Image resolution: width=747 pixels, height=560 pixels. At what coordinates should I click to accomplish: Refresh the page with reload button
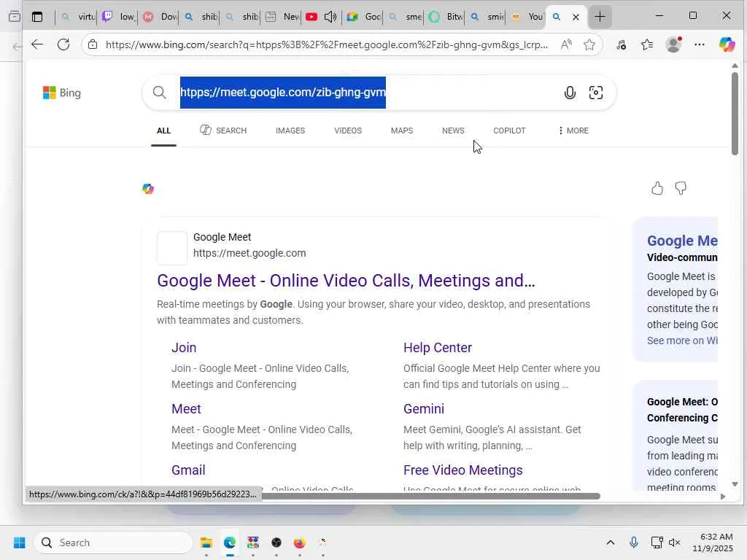(x=63, y=44)
